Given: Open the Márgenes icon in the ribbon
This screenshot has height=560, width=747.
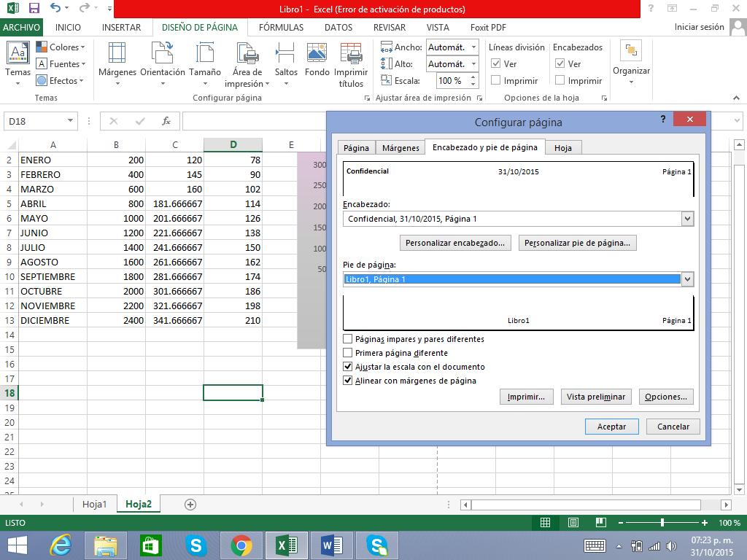Looking at the screenshot, I should [117, 55].
